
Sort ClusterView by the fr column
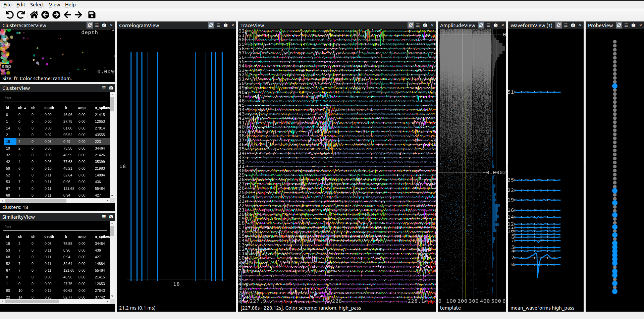point(66,108)
